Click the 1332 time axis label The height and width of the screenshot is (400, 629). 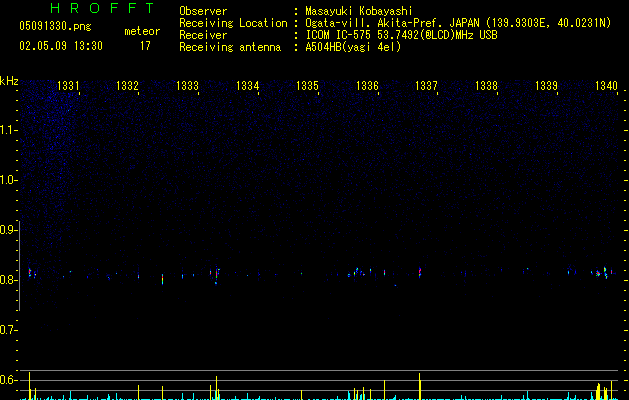[127, 86]
